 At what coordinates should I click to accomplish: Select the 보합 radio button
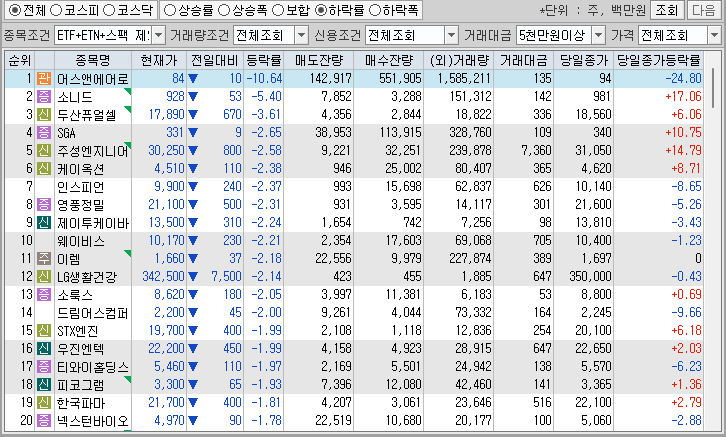click(278, 10)
